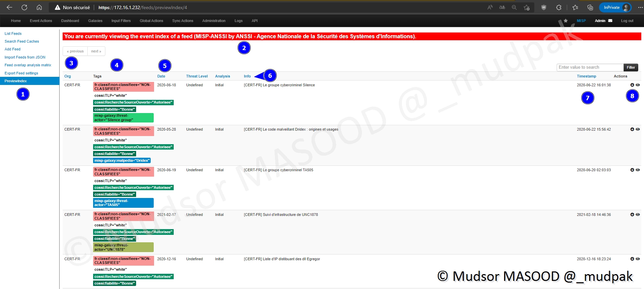Screen dimensions: 644x289
Task: Click the malpedia Dridex galaxy tag
Action: pos(122,160)
